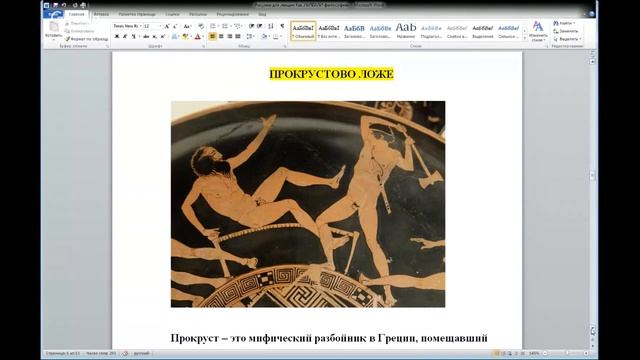Screen dimensions: 640x360
Task: Click the Increase Indent icon
Action: pyautogui.click(x=260, y=26)
